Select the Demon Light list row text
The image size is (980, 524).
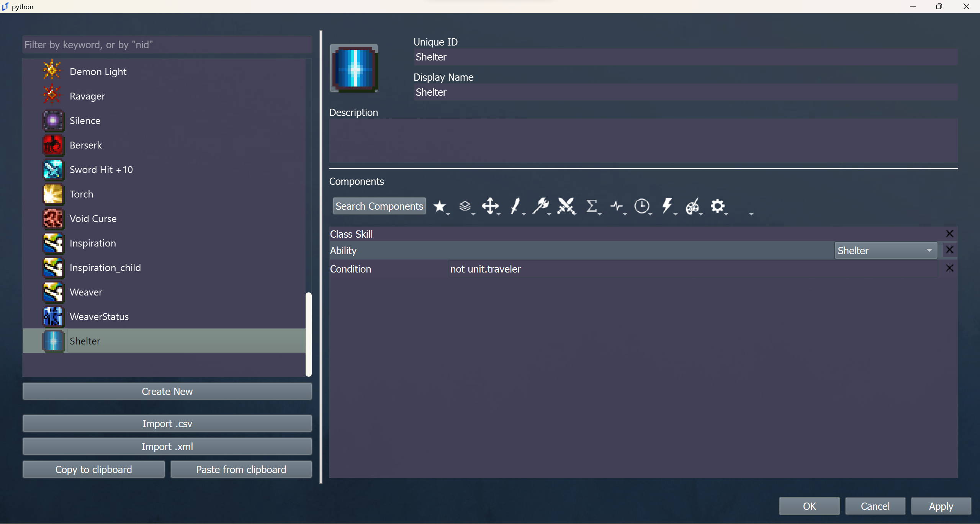(x=98, y=72)
